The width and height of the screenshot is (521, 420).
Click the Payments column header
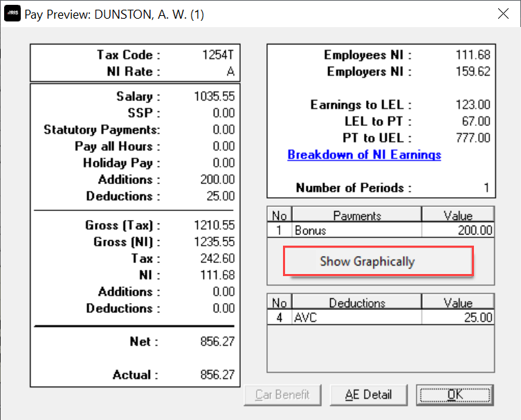[357, 216]
